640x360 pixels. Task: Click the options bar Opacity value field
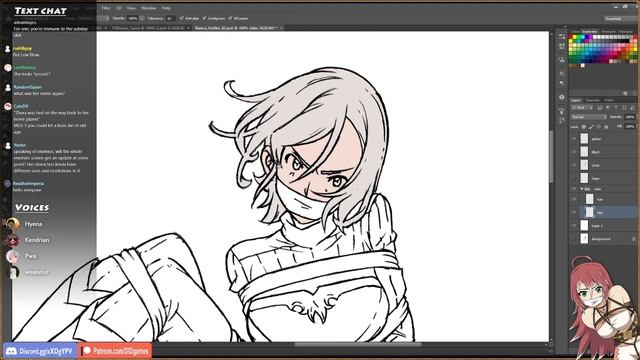[133, 18]
